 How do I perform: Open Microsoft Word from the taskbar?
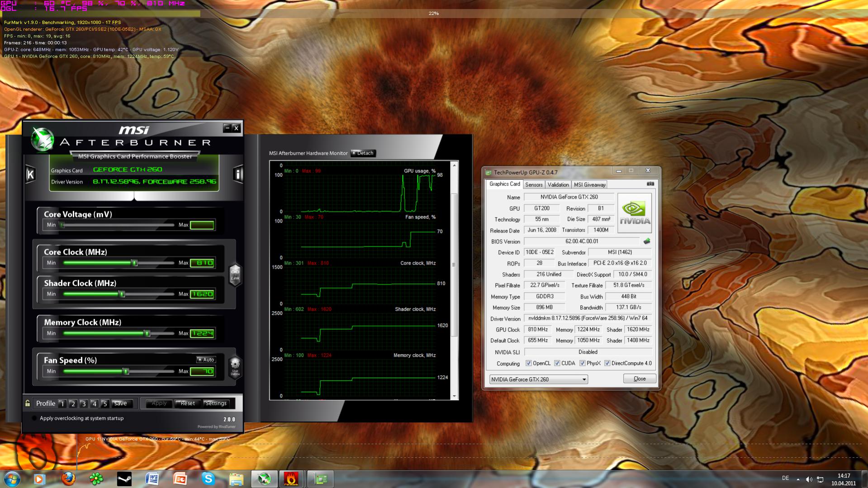152,479
